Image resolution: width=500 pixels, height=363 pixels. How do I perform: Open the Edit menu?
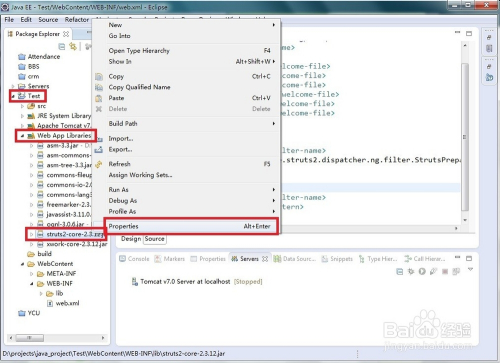pyautogui.click(x=26, y=20)
